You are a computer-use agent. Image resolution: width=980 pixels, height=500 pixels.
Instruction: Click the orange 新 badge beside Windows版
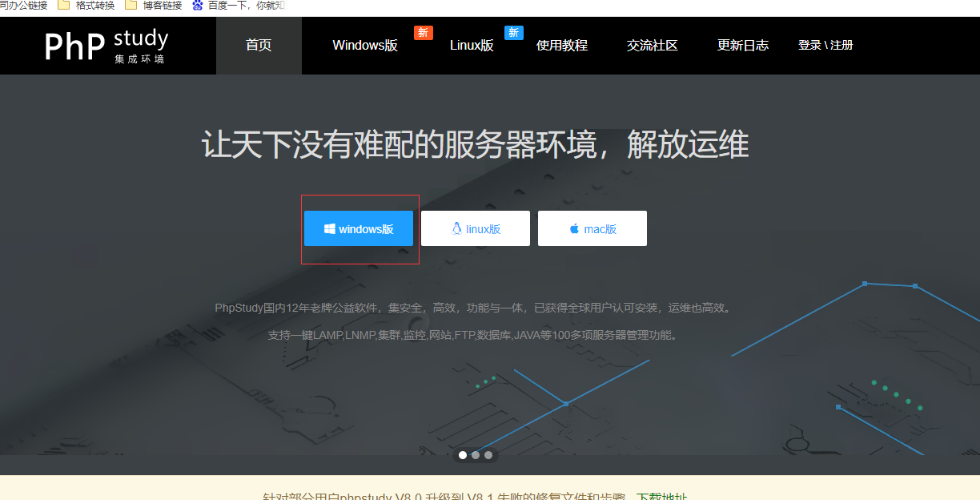coord(424,33)
